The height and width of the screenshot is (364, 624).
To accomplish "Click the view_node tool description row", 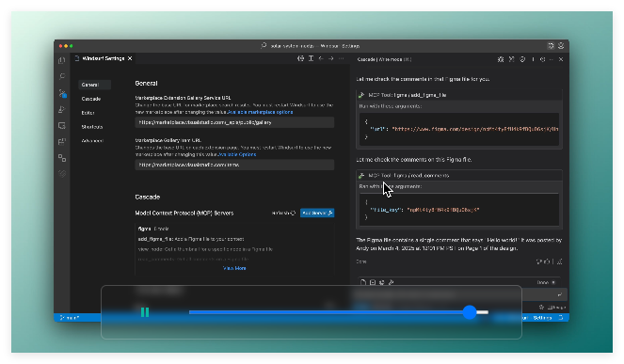I will coord(205,249).
